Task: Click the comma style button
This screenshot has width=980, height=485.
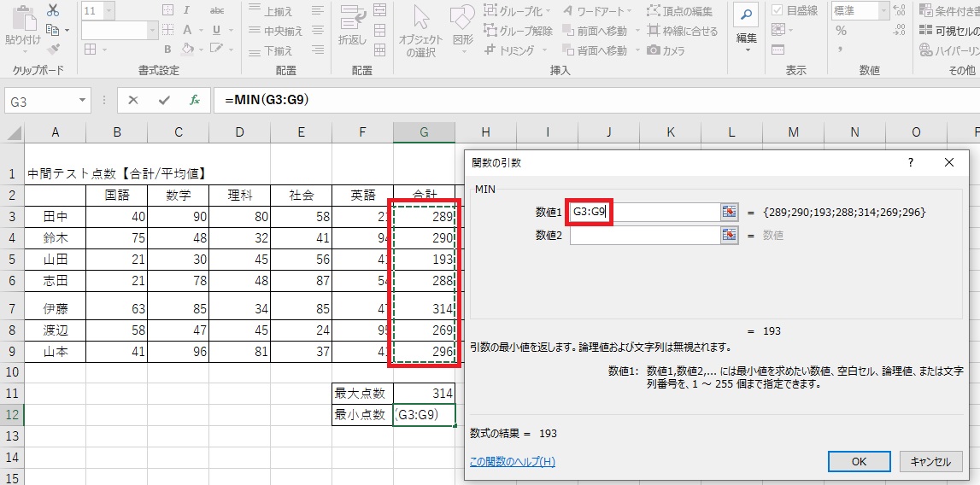Action: click(x=840, y=50)
